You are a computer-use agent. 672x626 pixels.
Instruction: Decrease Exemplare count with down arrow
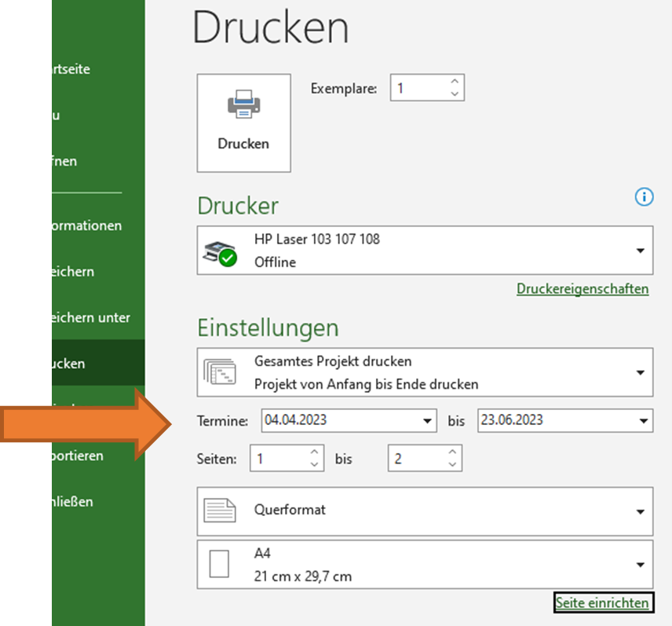tap(455, 94)
